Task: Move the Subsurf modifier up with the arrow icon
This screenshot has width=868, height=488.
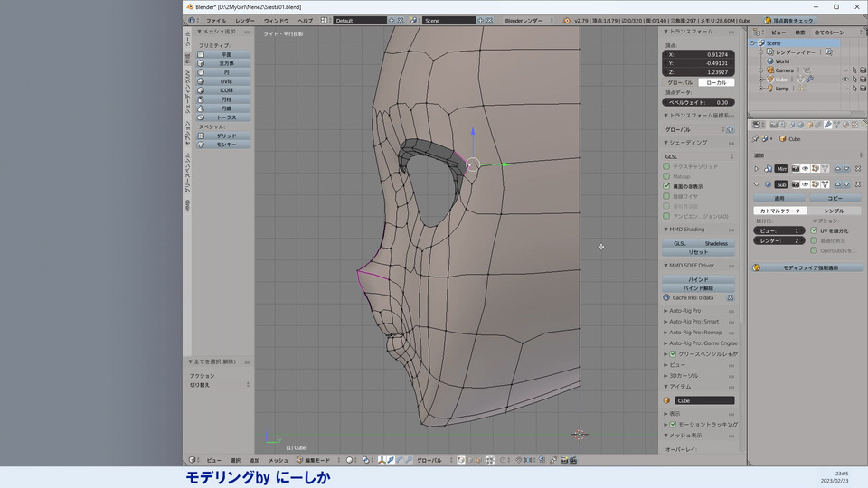Action: [837, 184]
